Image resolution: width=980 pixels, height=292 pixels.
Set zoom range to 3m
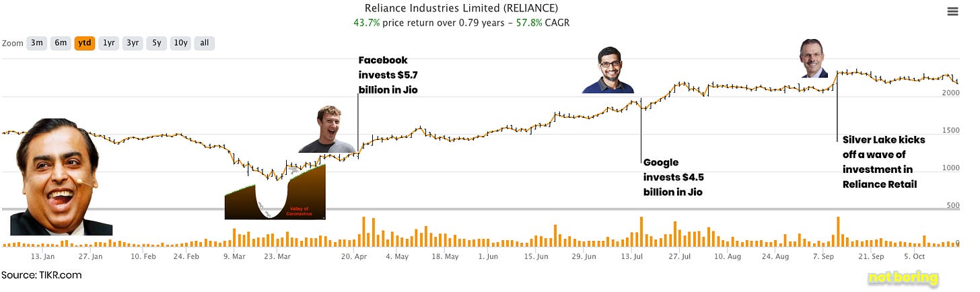[36, 43]
